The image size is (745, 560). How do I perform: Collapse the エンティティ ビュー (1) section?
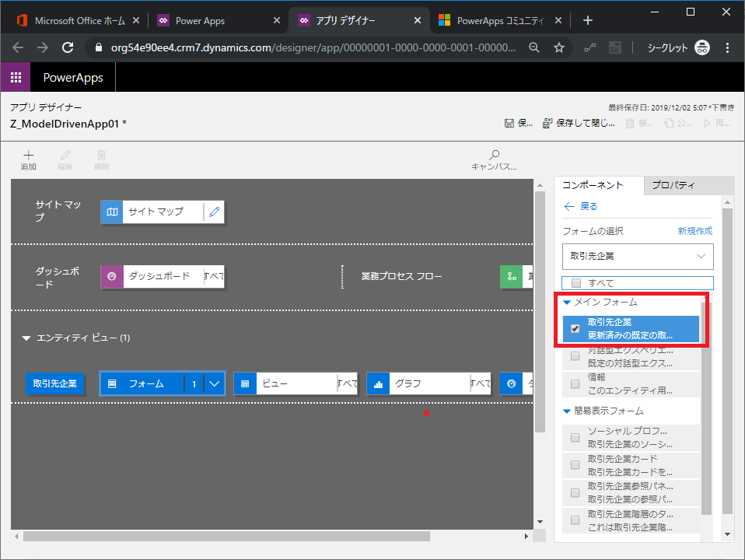pos(26,338)
